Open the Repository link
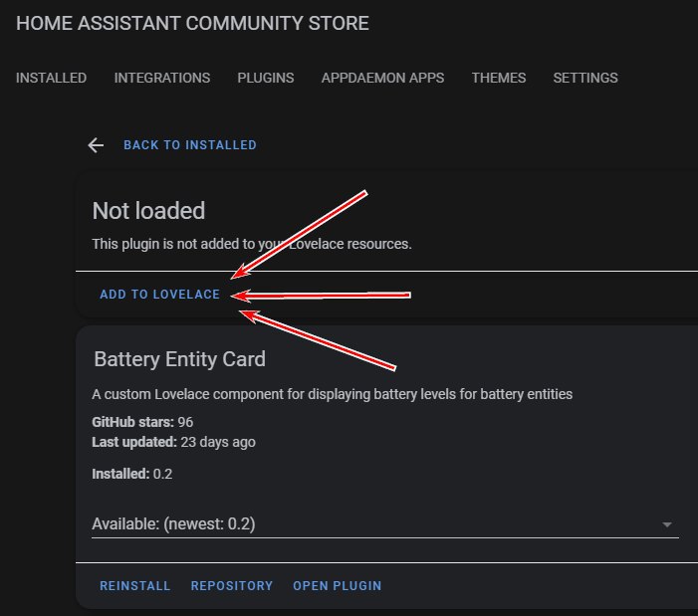This screenshot has width=698, height=616. coord(232,586)
